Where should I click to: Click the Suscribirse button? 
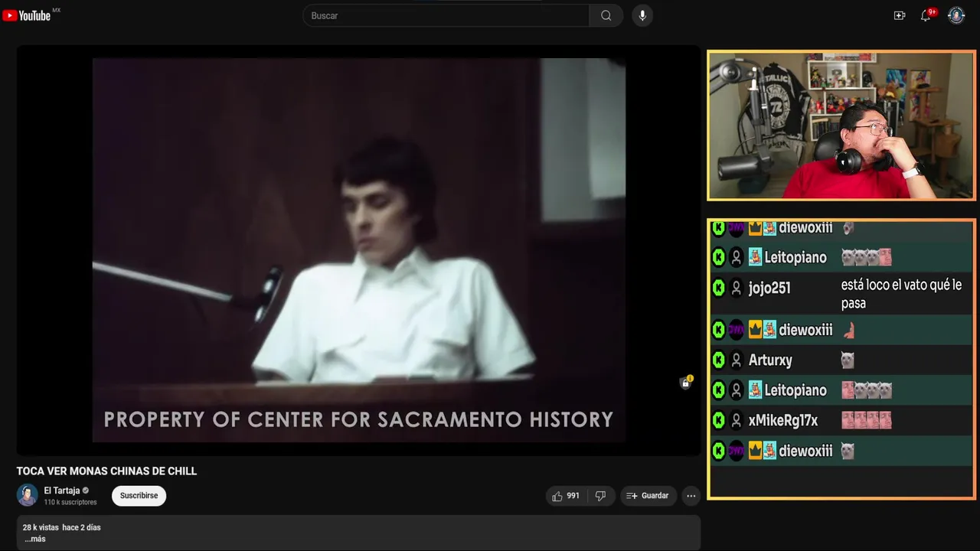[x=139, y=496]
